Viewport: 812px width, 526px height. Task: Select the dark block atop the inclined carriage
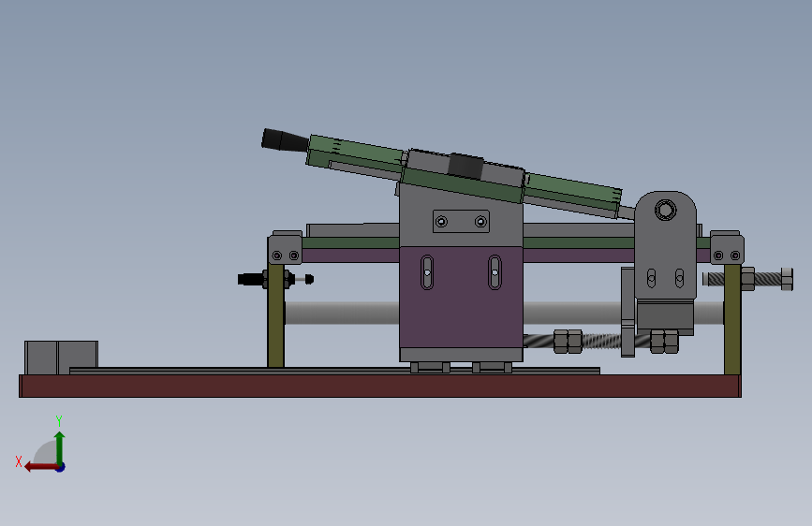click(465, 166)
